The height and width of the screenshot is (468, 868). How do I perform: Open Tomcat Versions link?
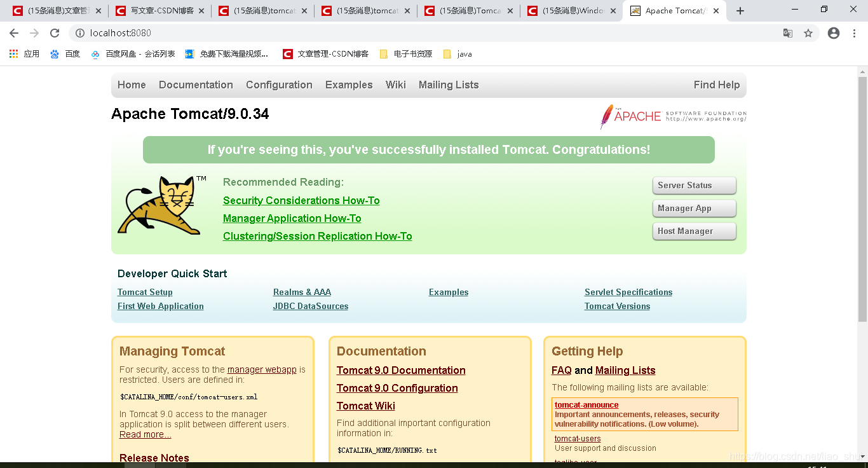coord(617,306)
